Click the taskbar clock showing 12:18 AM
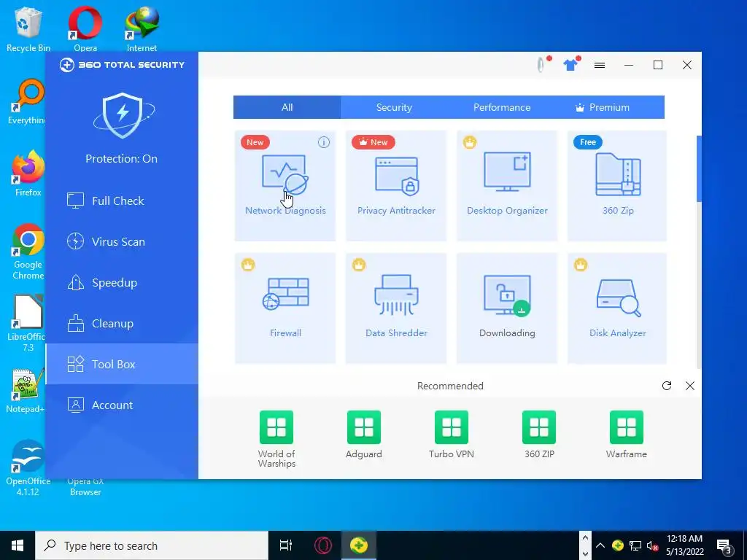The width and height of the screenshot is (747, 560). pyautogui.click(x=684, y=545)
